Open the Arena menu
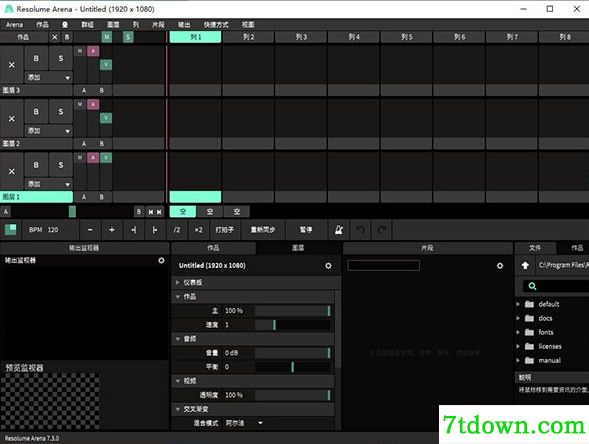This screenshot has height=444, width=589. click(14, 25)
